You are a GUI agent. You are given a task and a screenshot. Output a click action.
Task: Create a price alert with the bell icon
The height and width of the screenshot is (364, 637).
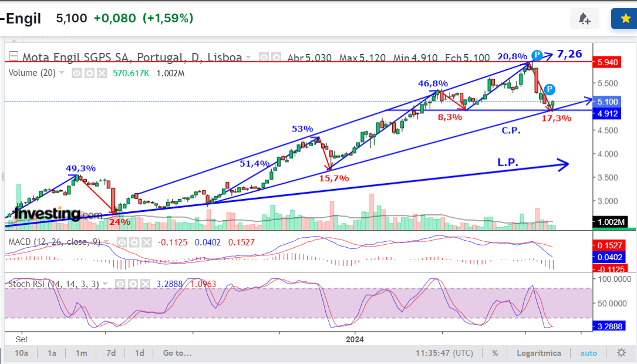coord(585,19)
